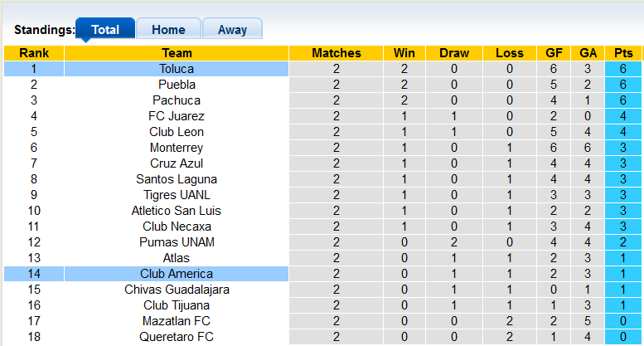Click the Pts column header

[623, 53]
